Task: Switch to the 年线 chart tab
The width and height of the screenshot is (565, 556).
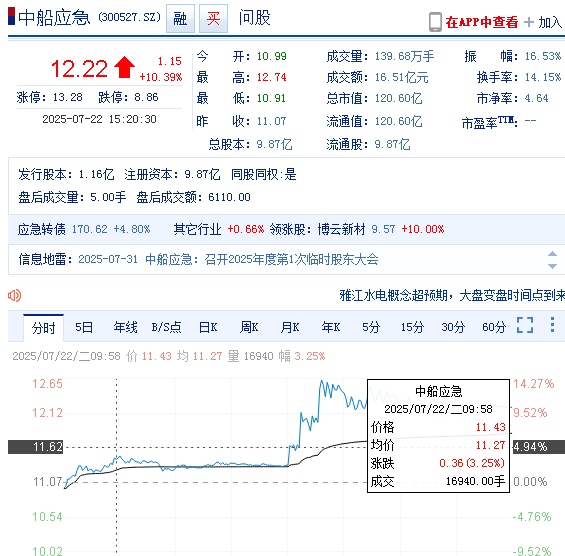Action: coord(125,327)
